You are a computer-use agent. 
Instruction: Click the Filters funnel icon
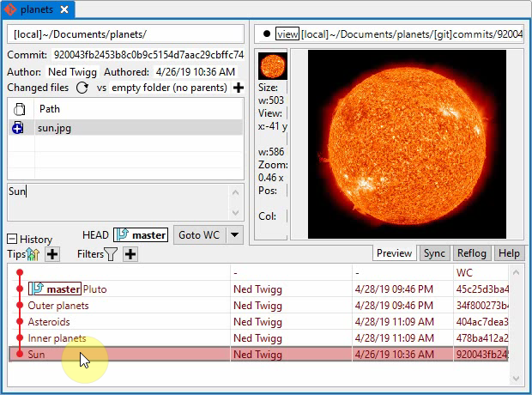click(111, 254)
